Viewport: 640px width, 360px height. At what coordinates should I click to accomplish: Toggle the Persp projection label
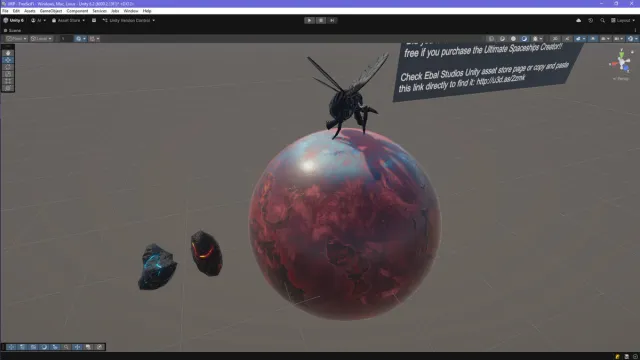(621, 79)
